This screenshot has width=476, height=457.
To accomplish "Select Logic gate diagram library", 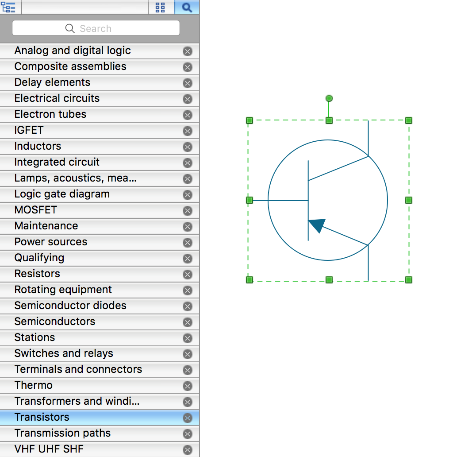I will click(x=100, y=194).
